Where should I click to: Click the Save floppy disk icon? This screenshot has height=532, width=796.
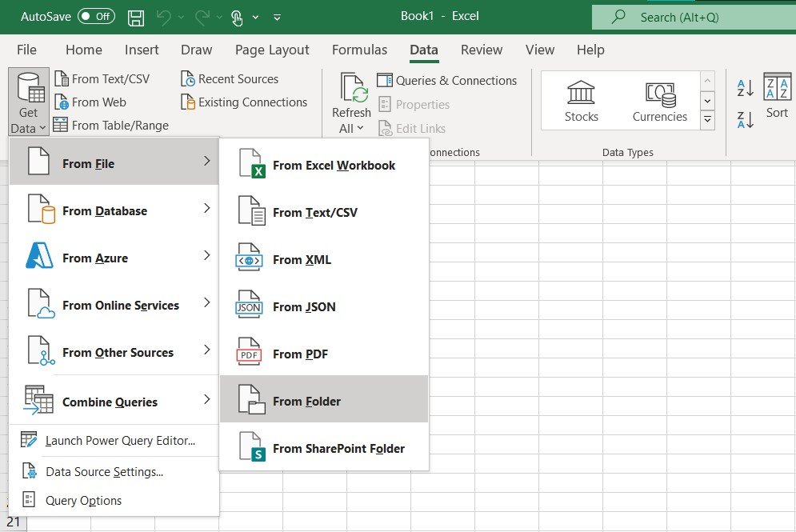135,18
